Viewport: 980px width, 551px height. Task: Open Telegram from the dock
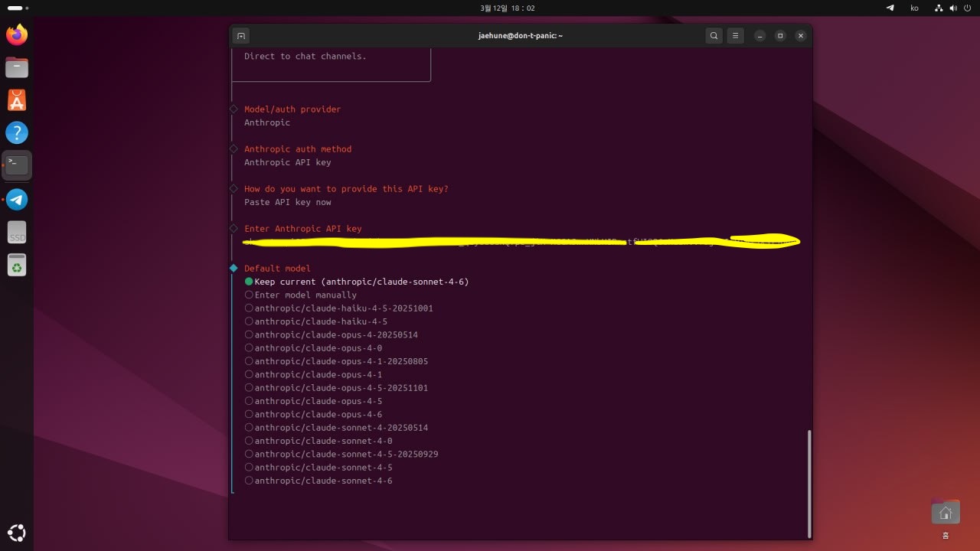click(17, 200)
